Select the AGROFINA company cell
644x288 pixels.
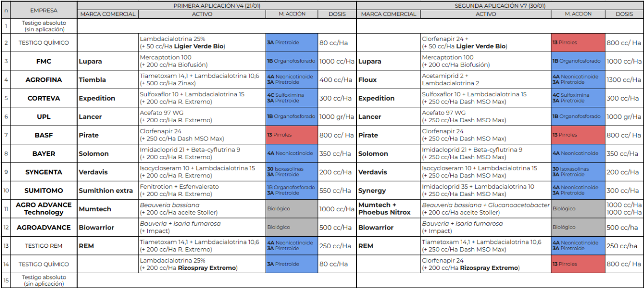point(44,80)
